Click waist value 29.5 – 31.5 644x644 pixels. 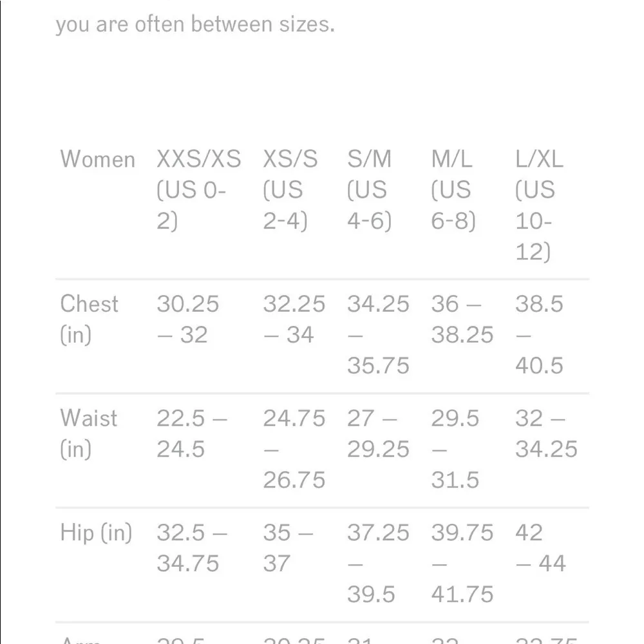(455, 449)
